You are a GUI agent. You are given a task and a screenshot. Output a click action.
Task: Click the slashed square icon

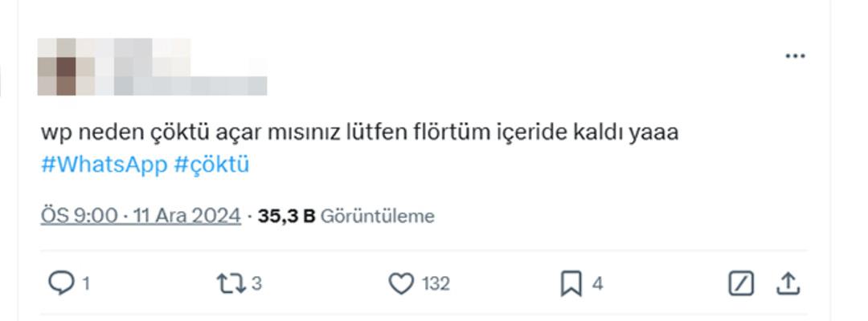tap(741, 283)
